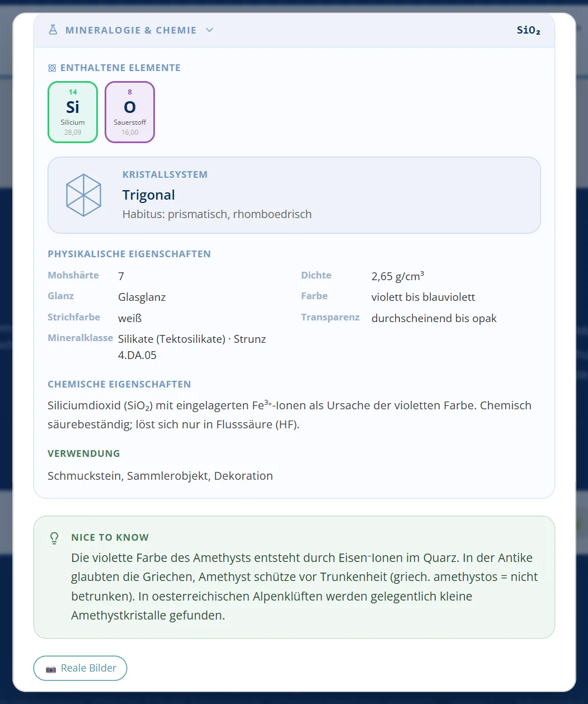This screenshot has width=588, height=704.
Task: Click the SiO₂ formula in header
Action: (529, 30)
